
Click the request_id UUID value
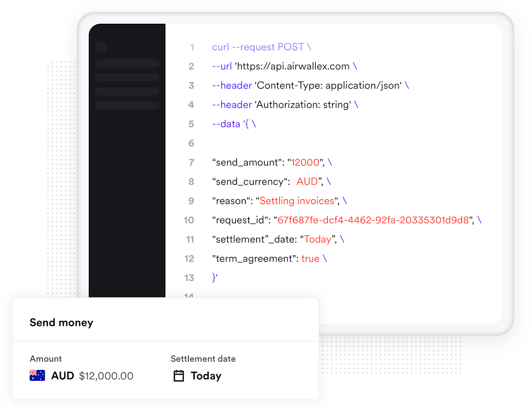pyautogui.click(x=373, y=220)
